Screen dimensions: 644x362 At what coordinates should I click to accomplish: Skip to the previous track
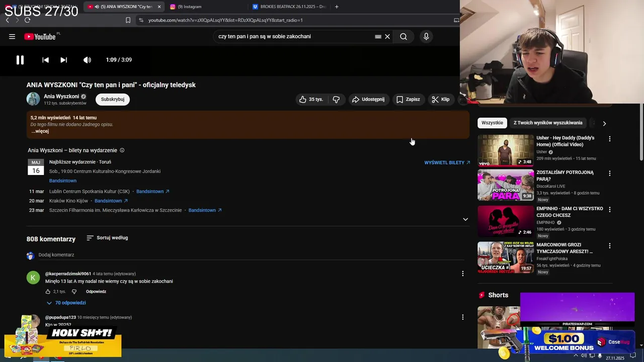pos(45,60)
